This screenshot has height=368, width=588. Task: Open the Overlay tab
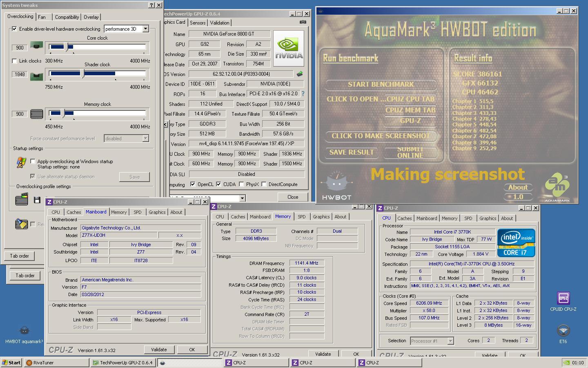pos(91,17)
